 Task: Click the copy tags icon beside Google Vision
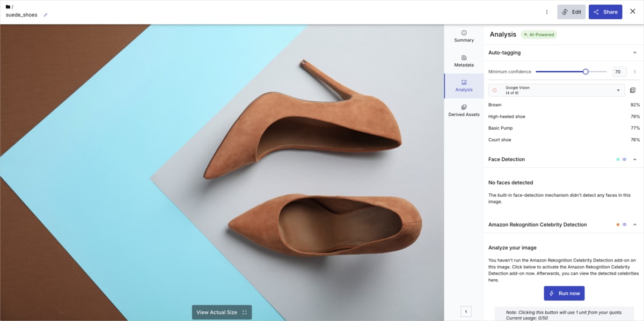coord(633,90)
